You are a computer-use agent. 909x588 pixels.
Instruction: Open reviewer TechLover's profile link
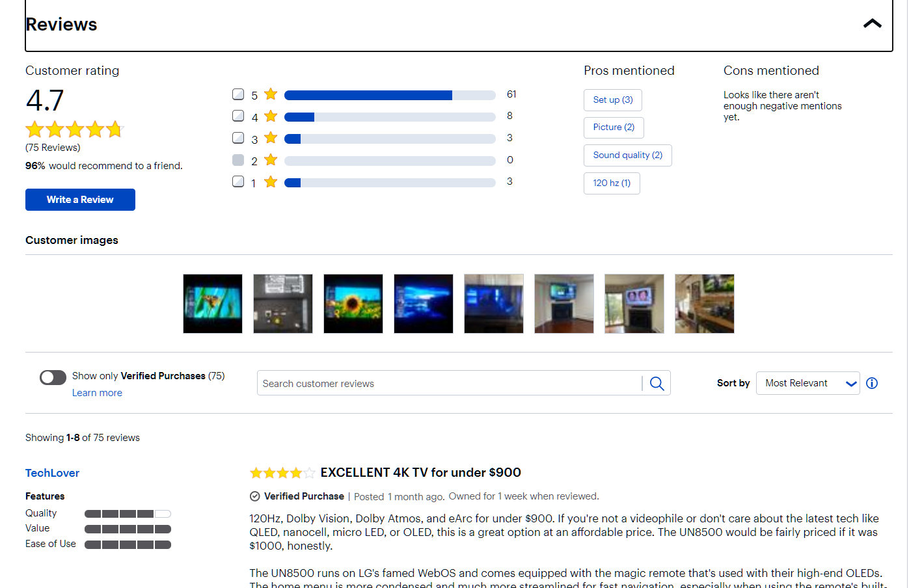(x=52, y=473)
